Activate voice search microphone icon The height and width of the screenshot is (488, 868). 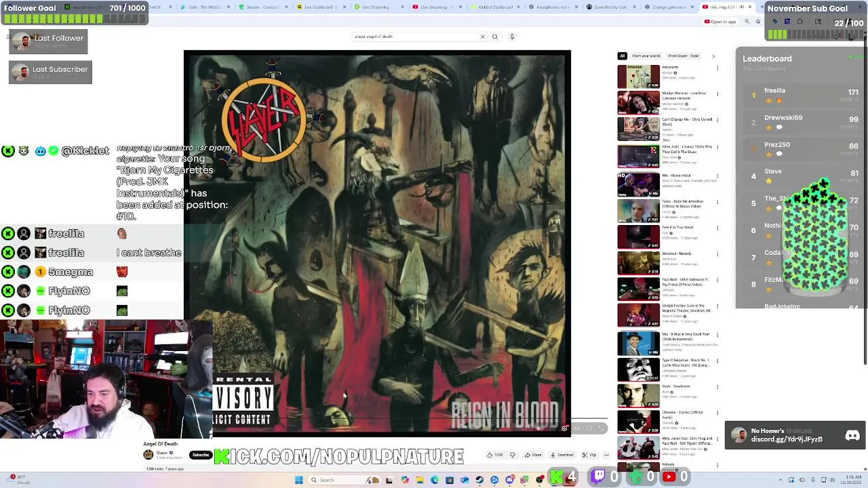coord(512,37)
